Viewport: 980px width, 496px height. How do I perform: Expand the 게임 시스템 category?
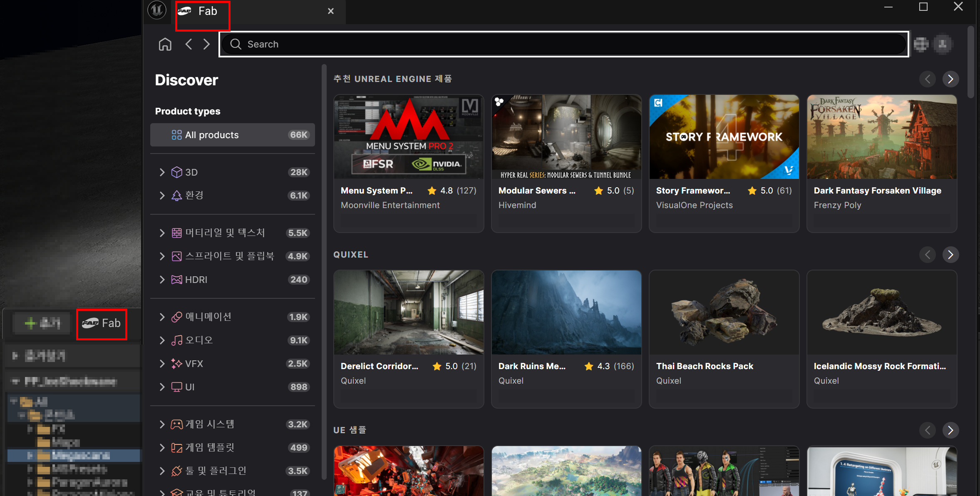click(x=162, y=424)
